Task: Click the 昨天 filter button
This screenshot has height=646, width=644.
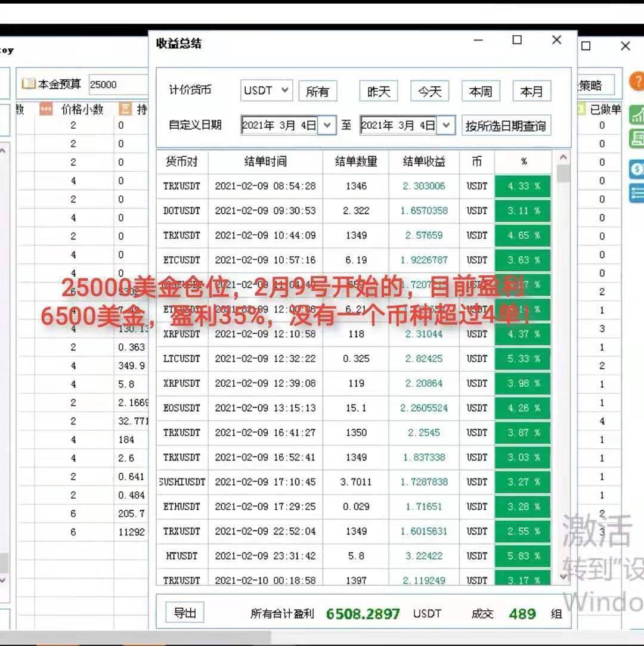Action: [379, 91]
